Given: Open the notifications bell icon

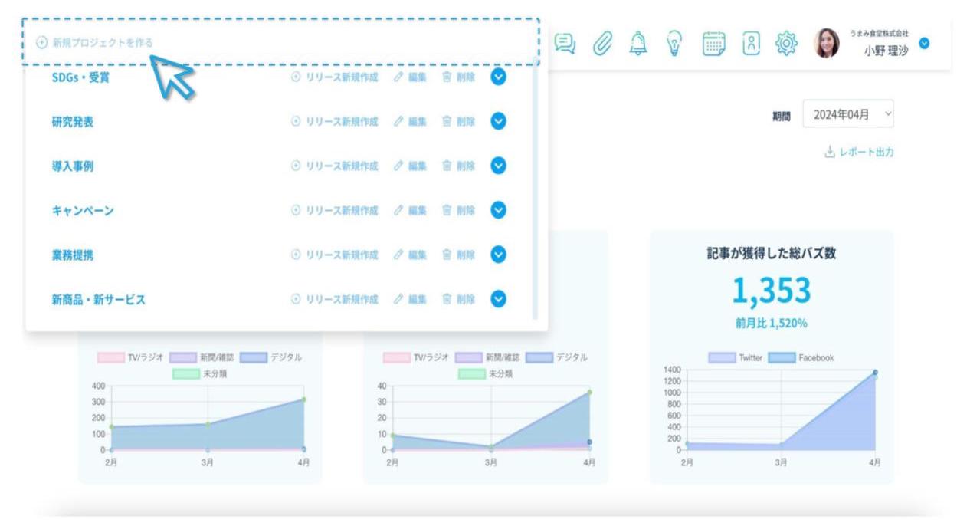Looking at the screenshot, I should [x=637, y=44].
